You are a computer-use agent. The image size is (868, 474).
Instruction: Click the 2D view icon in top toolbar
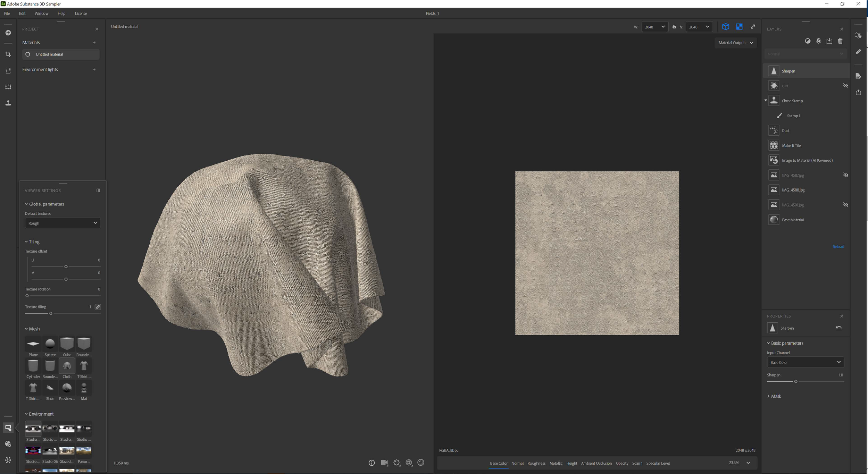739,27
